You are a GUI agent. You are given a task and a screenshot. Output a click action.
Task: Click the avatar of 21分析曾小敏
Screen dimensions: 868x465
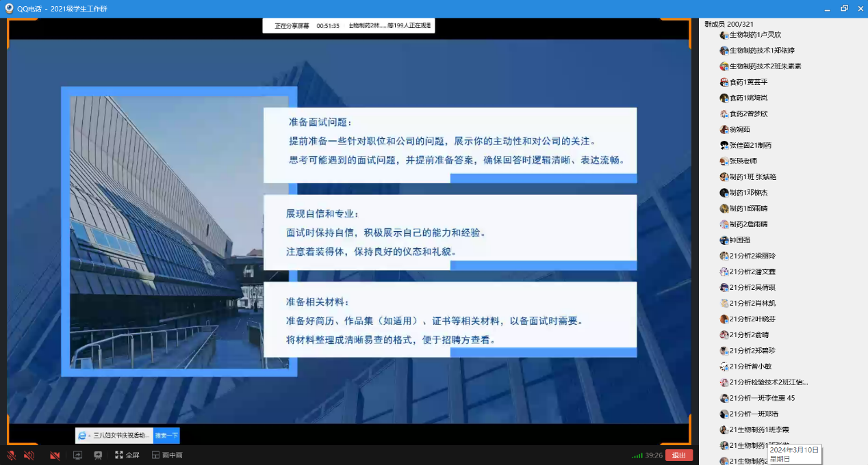tap(724, 367)
